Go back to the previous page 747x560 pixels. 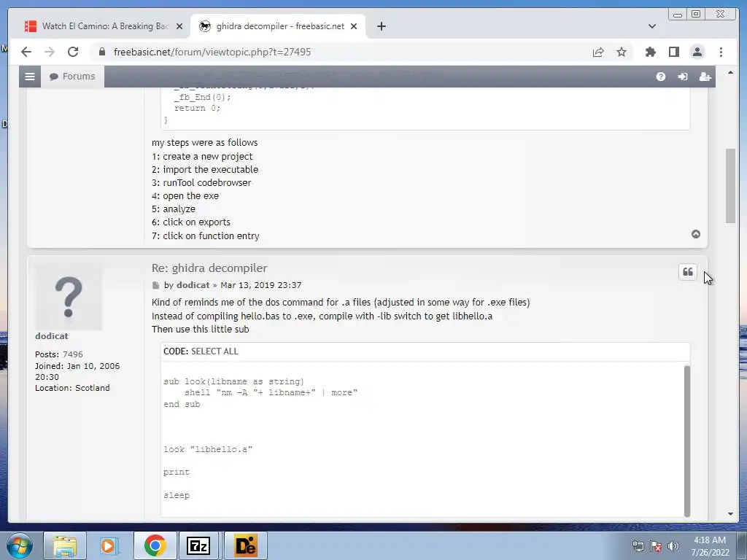tap(26, 52)
